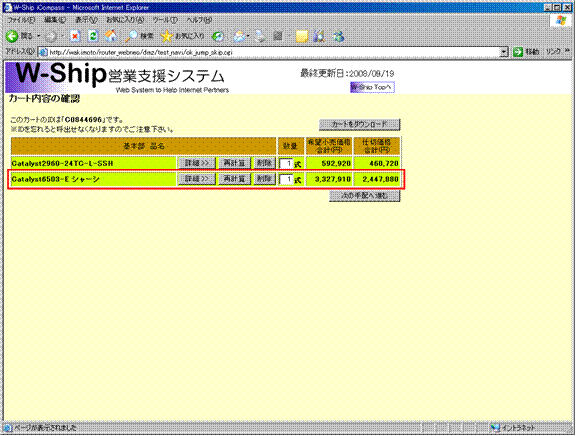Click 再計算 for Catalyst6503-E シャーシ
The image size is (576, 436).
(x=234, y=179)
